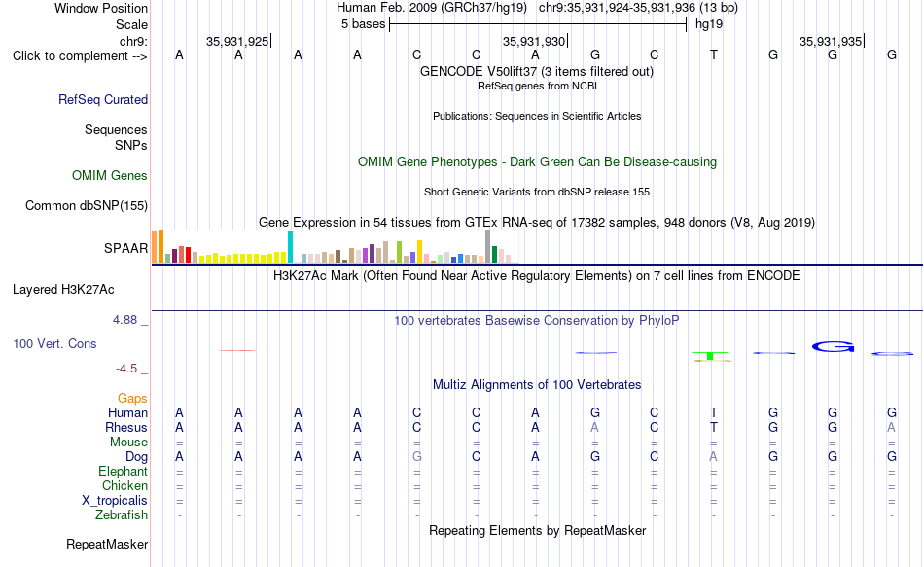Open the OMIM Genes track label

(109, 176)
